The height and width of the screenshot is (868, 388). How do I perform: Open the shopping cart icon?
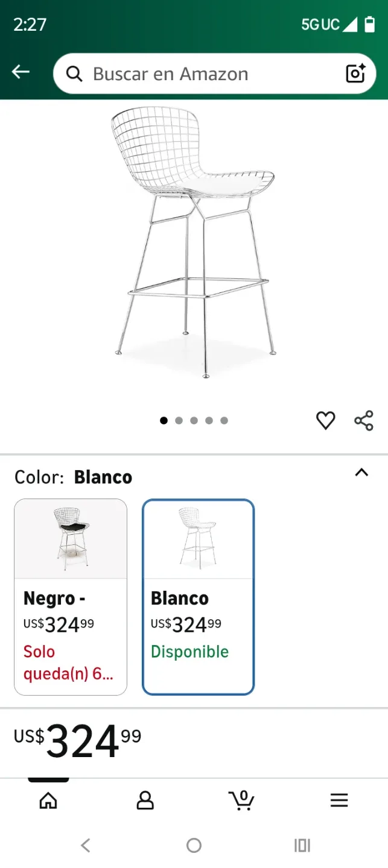point(242,800)
